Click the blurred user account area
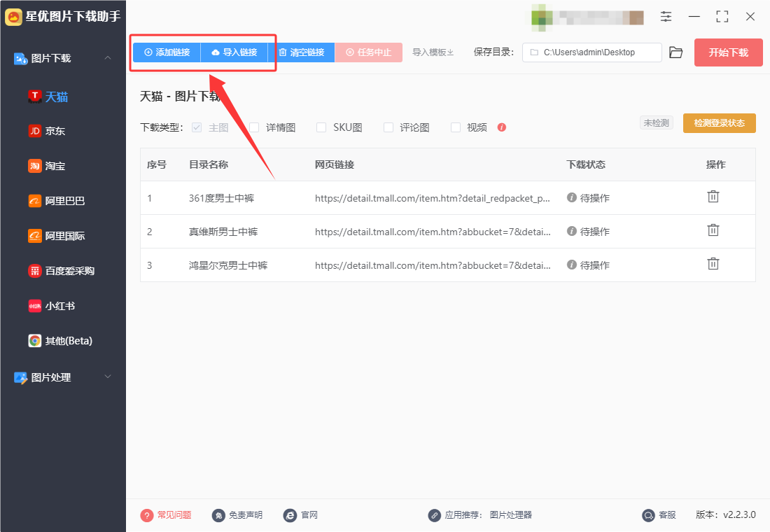 point(587,17)
